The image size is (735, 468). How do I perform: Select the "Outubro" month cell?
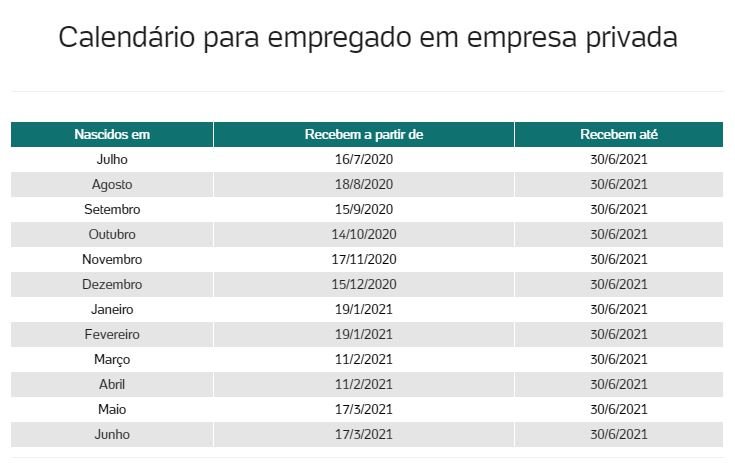point(112,234)
